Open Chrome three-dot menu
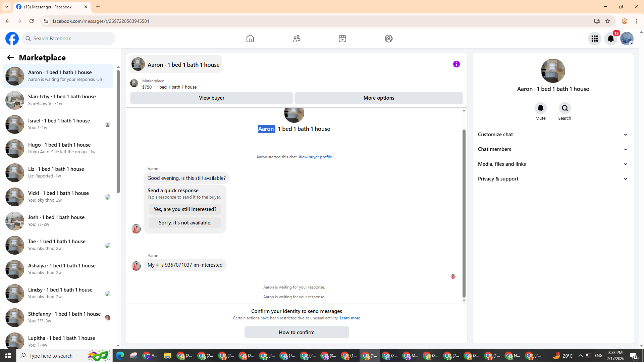 point(637,21)
